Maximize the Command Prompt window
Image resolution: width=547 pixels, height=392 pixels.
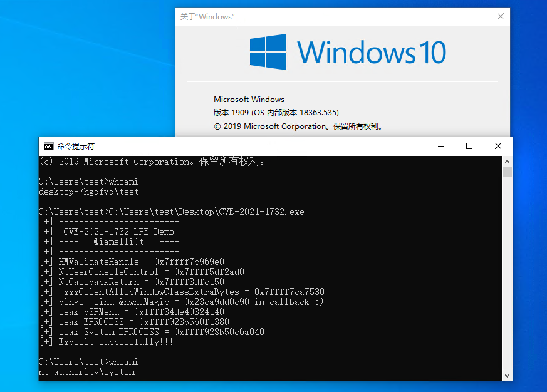pyautogui.click(x=469, y=146)
